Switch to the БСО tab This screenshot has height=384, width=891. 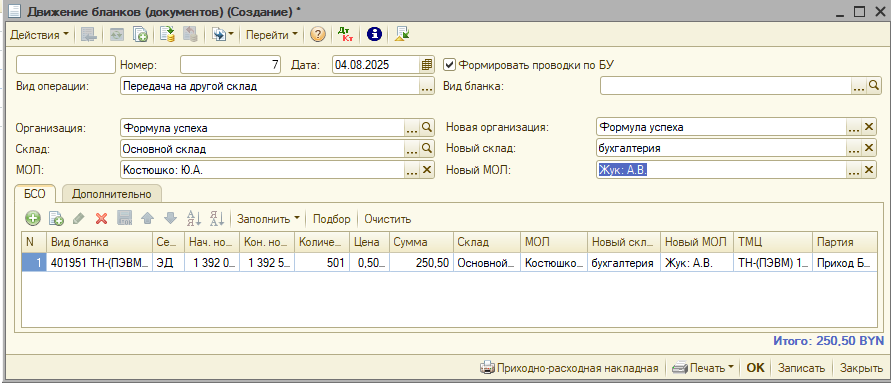coord(35,194)
